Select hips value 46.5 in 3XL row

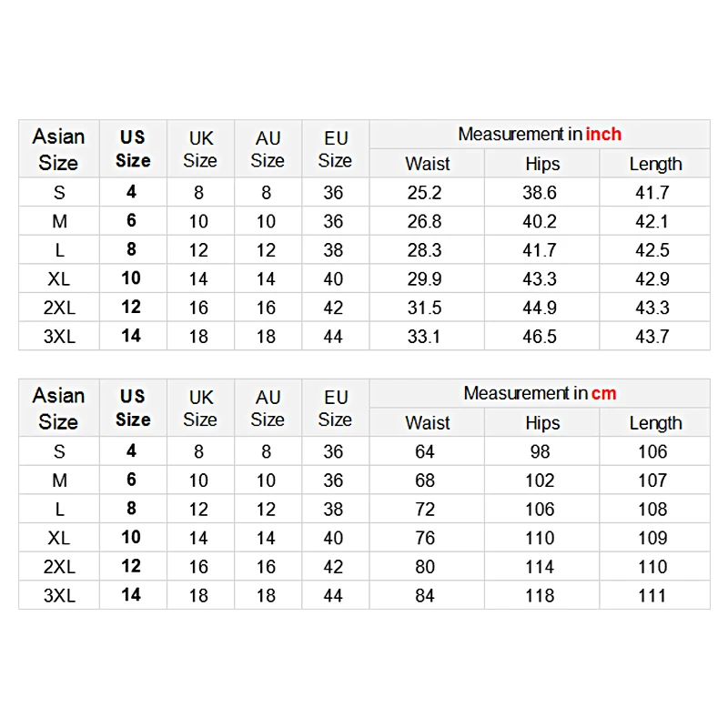540,337
